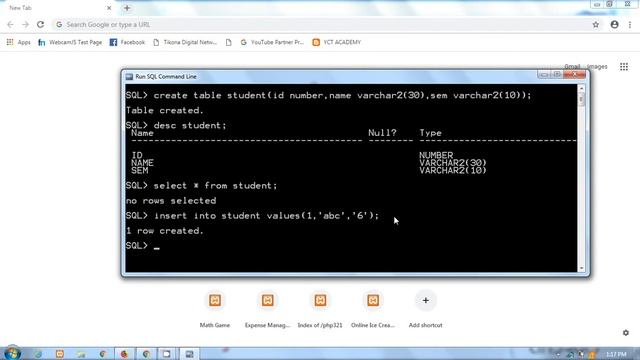Viewport: 640px width, 360px height.
Task: Click the SQL window scrollbar up arrow
Action: pos(582,89)
